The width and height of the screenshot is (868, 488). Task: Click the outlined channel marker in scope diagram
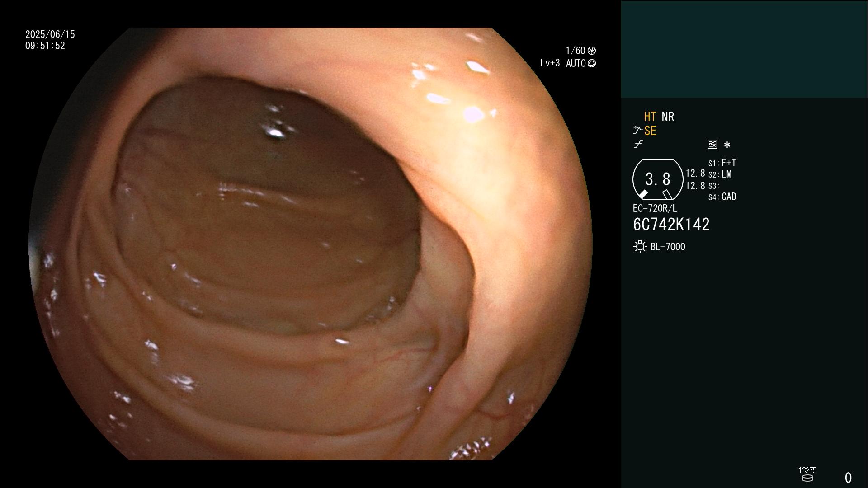667,194
